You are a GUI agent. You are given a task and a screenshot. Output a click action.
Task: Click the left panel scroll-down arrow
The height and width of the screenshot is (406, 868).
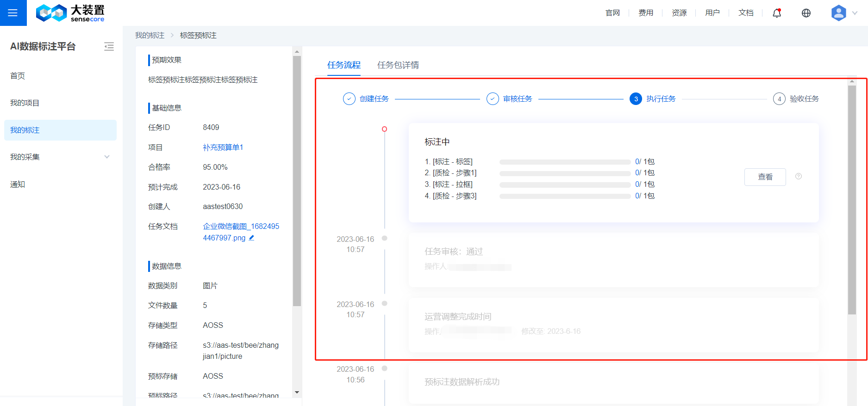click(x=297, y=393)
